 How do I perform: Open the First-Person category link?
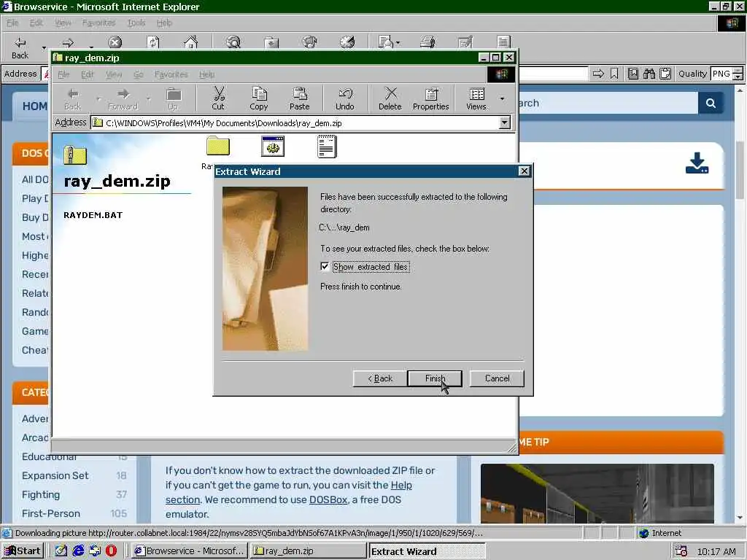pyautogui.click(x=51, y=513)
